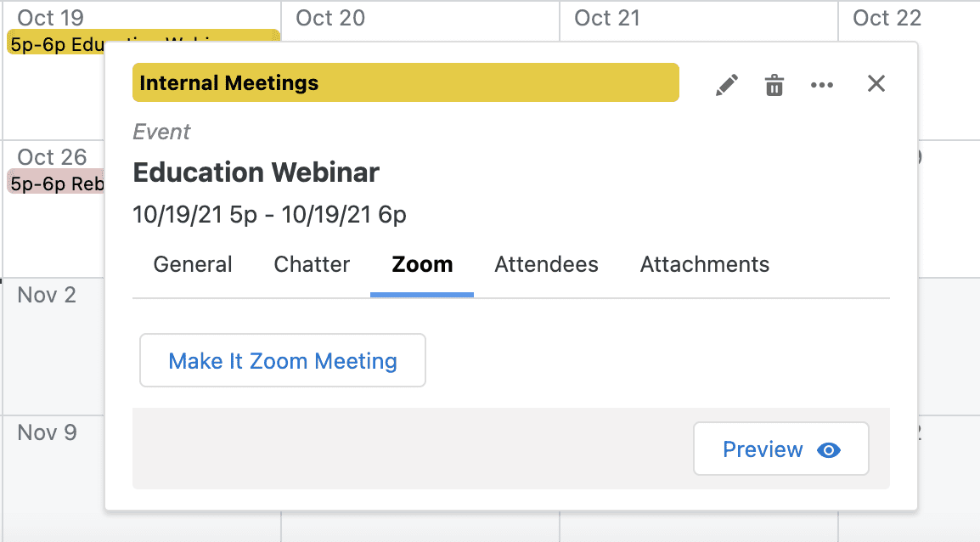Click the Nov 9 date label
This screenshot has width=980, height=542.
[x=47, y=432]
